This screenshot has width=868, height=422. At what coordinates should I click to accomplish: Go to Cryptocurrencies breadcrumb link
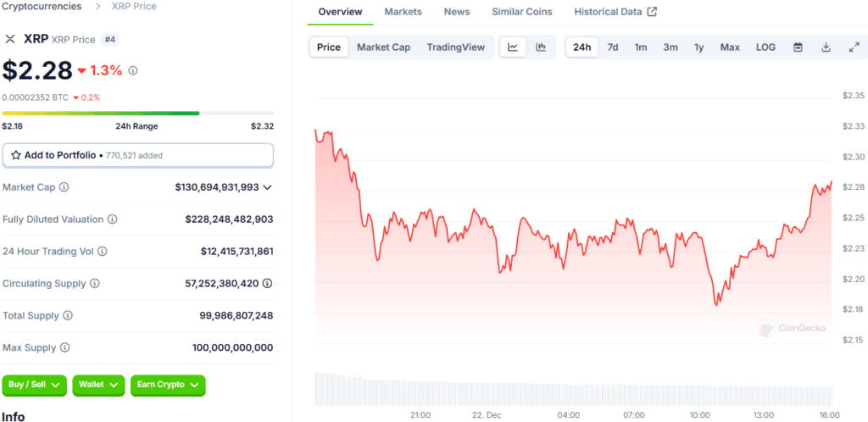pos(42,7)
